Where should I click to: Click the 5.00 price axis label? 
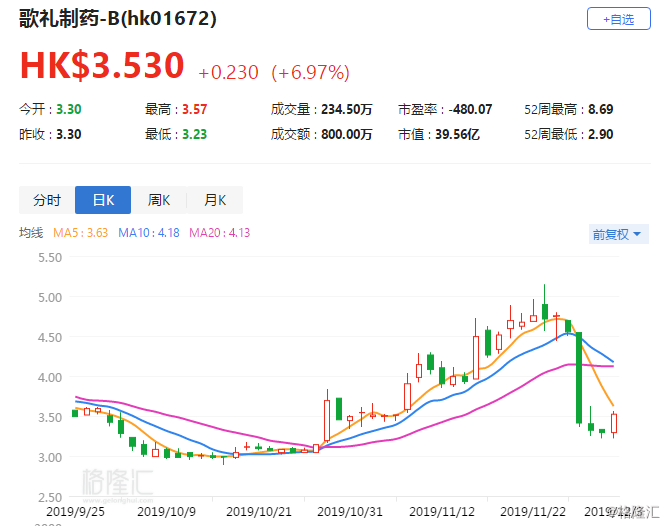(50, 297)
